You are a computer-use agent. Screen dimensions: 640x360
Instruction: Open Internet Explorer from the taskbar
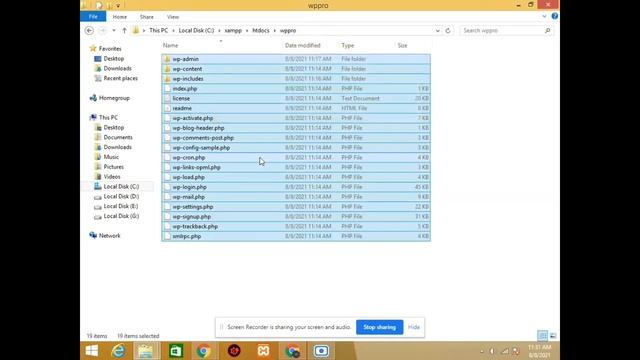pyautogui.click(x=118, y=351)
